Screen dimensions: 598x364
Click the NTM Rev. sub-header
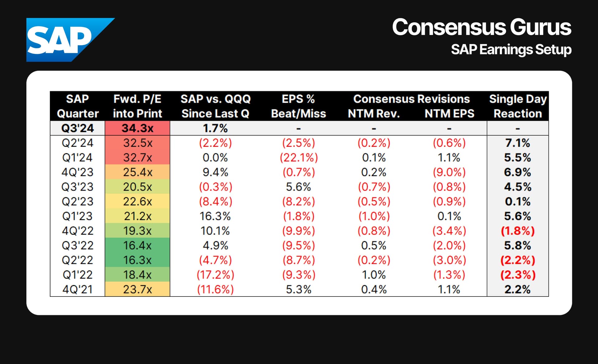[x=374, y=114]
